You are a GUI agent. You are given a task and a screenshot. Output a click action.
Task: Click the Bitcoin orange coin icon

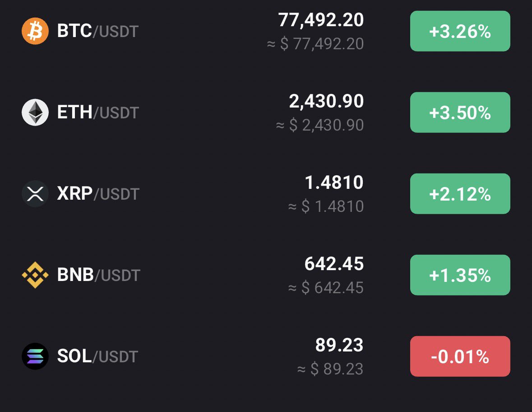click(x=35, y=31)
